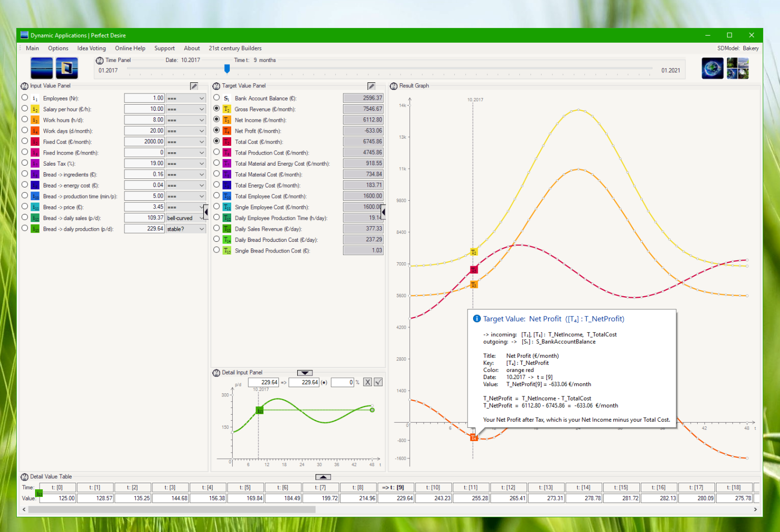Open the Idea Voting menu

click(91, 48)
